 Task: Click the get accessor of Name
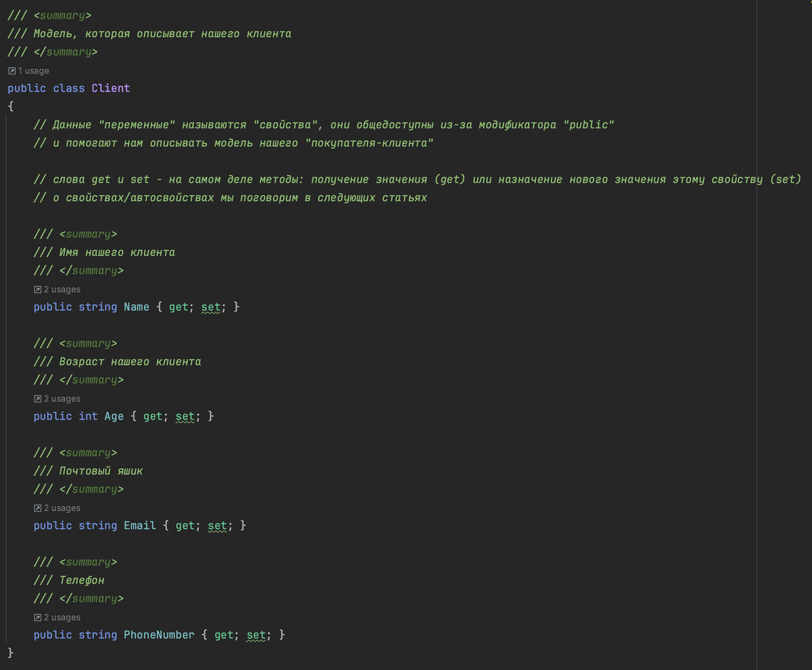(x=179, y=307)
